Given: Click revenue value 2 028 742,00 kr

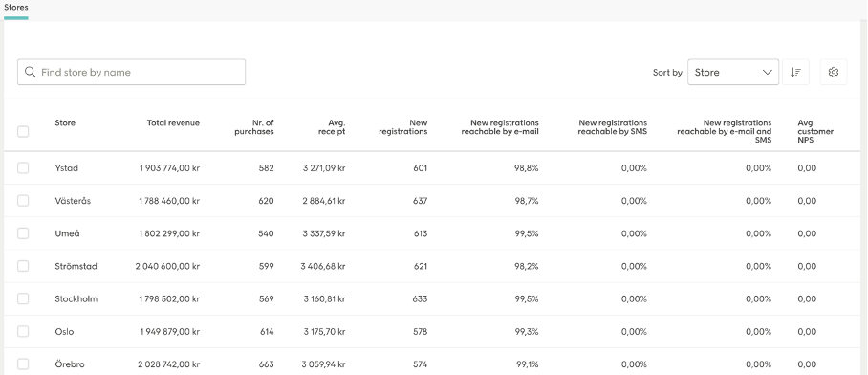Looking at the screenshot, I should pos(169,364).
